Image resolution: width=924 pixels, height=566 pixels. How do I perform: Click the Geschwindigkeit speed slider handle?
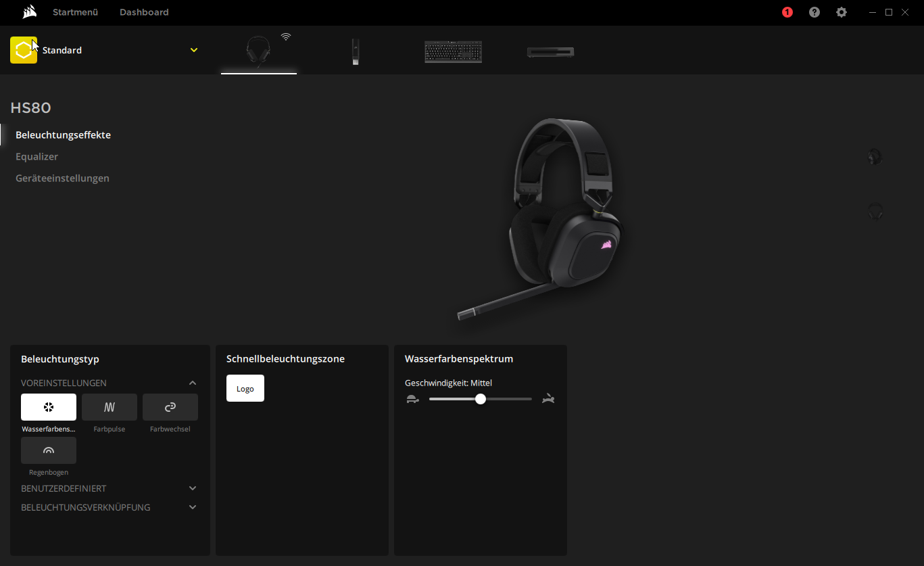[481, 399]
